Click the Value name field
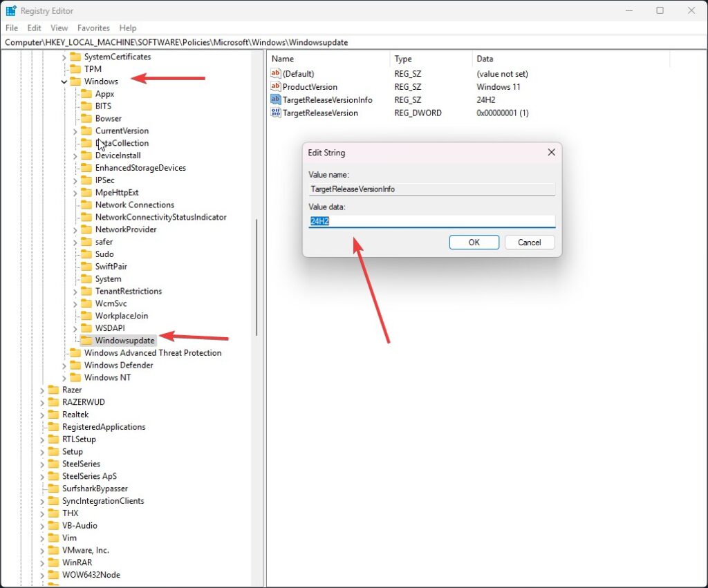Viewport: 708px width, 588px height. [x=431, y=189]
